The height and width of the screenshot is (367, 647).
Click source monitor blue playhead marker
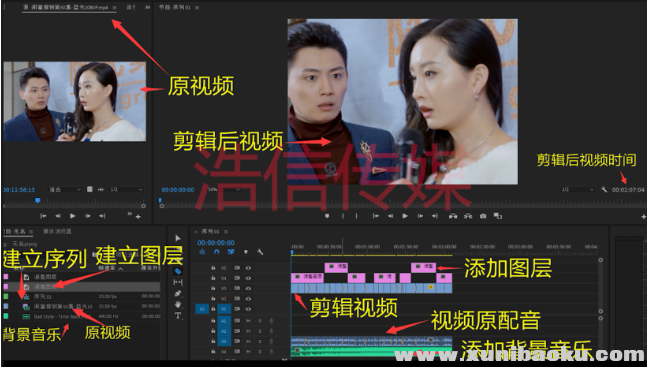click(38, 201)
